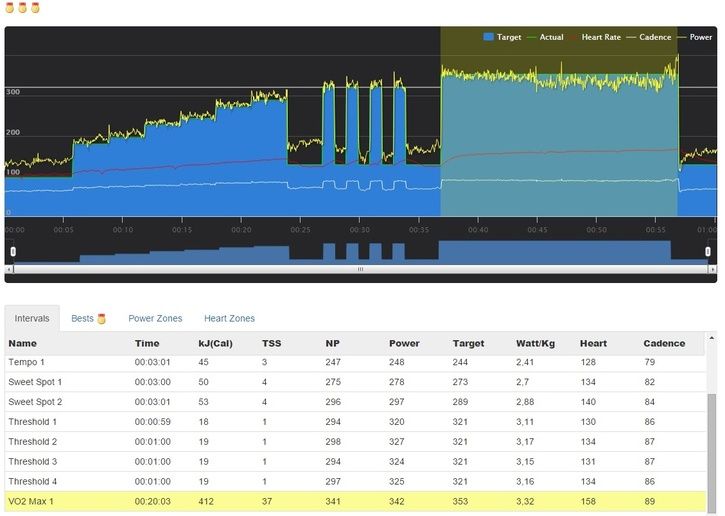Click the left arrow of chart scrollbar

9,269
